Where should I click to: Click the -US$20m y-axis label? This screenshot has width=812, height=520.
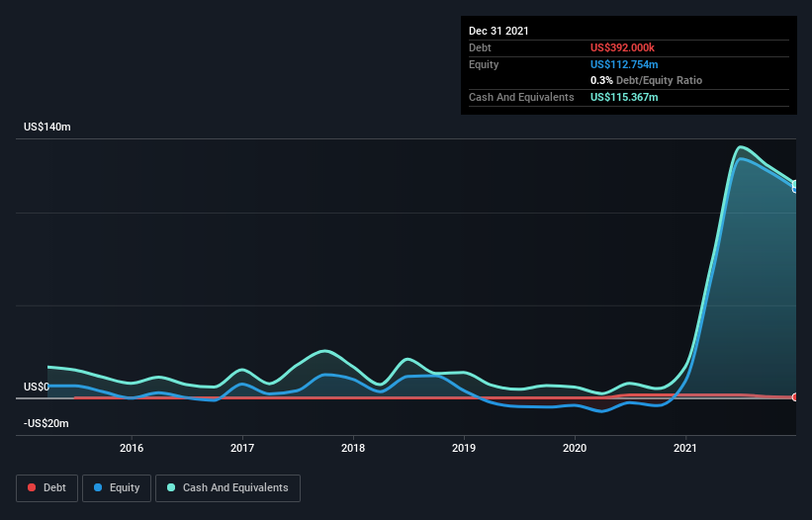(46, 423)
